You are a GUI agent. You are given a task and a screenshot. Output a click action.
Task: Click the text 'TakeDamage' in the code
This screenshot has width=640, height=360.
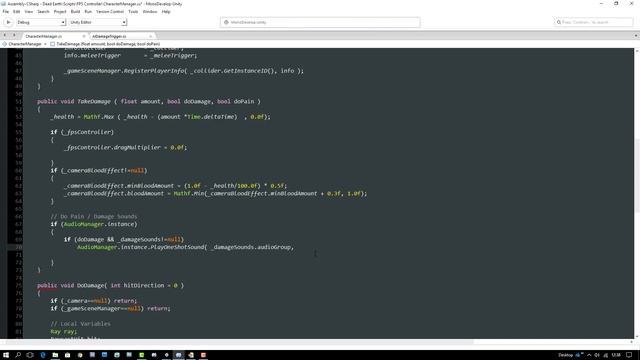94,101
